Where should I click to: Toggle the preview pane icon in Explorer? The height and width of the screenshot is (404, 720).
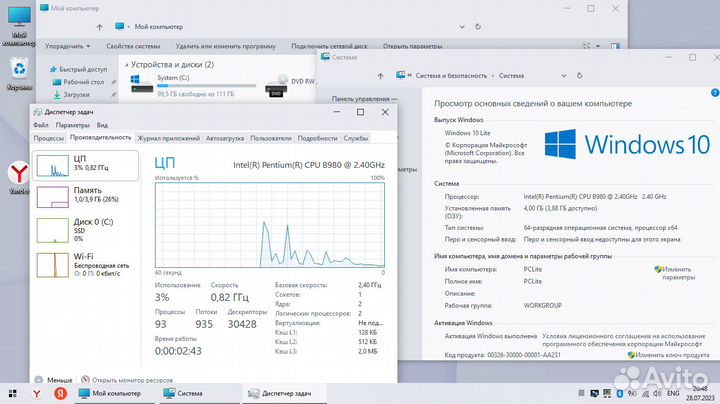pyautogui.click(x=615, y=46)
